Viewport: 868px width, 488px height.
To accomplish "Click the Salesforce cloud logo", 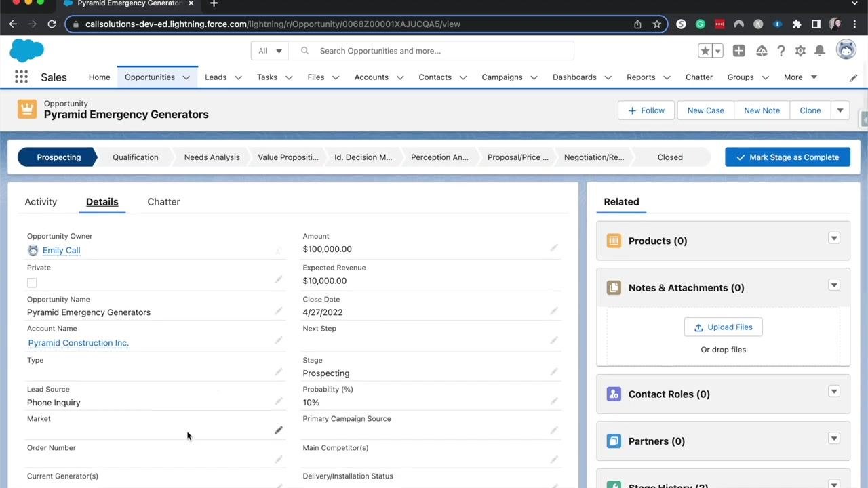I will 27,51.
